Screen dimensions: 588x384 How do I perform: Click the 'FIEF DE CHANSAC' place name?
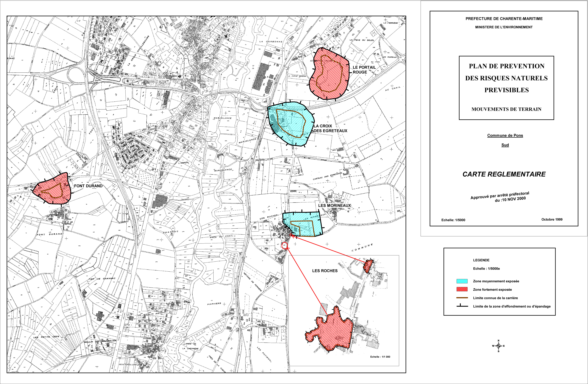coord(102,279)
